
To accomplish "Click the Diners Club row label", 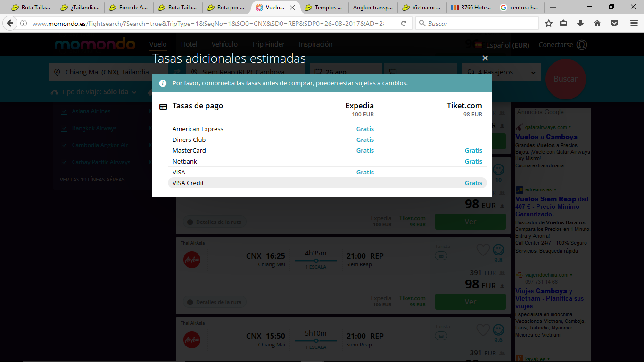I will [x=189, y=140].
